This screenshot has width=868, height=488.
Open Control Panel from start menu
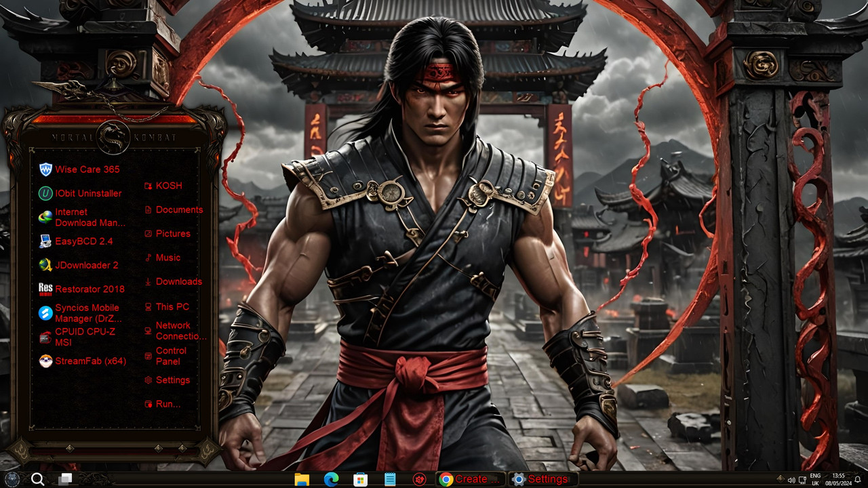pos(165,356)
